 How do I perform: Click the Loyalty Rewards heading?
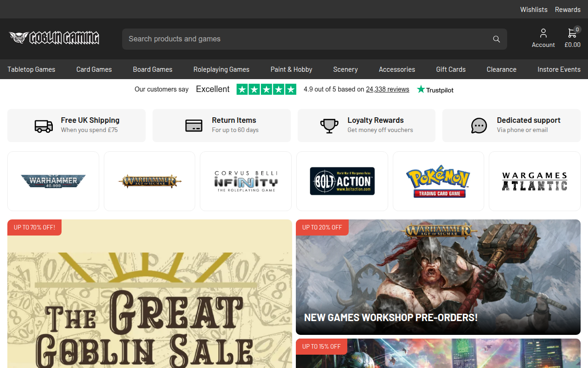[x=376, y=120]
